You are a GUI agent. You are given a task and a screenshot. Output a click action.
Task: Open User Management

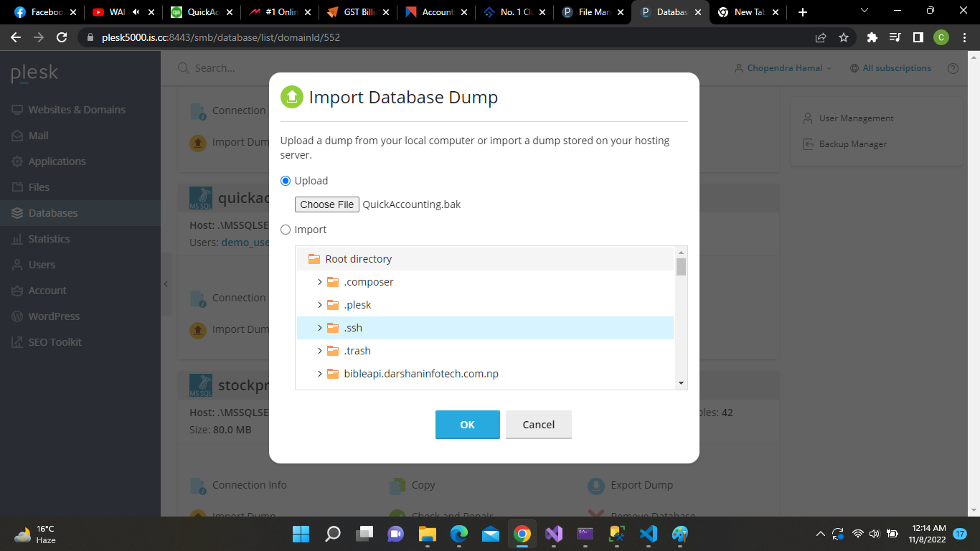856,118
